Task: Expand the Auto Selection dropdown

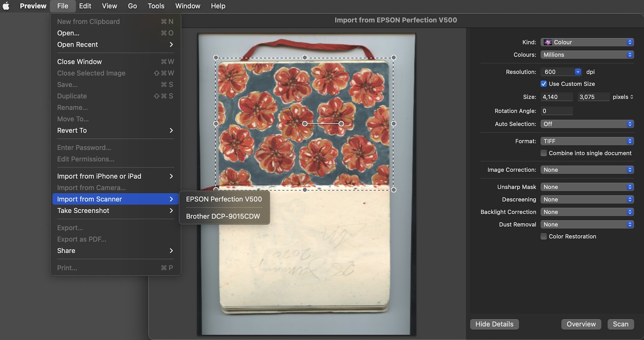Action: 587,124
